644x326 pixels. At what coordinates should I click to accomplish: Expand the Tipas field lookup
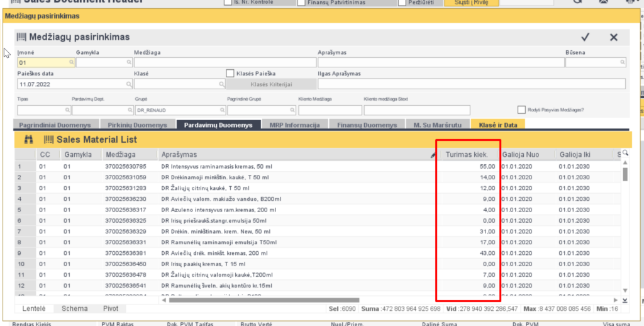tap(66, 110)
